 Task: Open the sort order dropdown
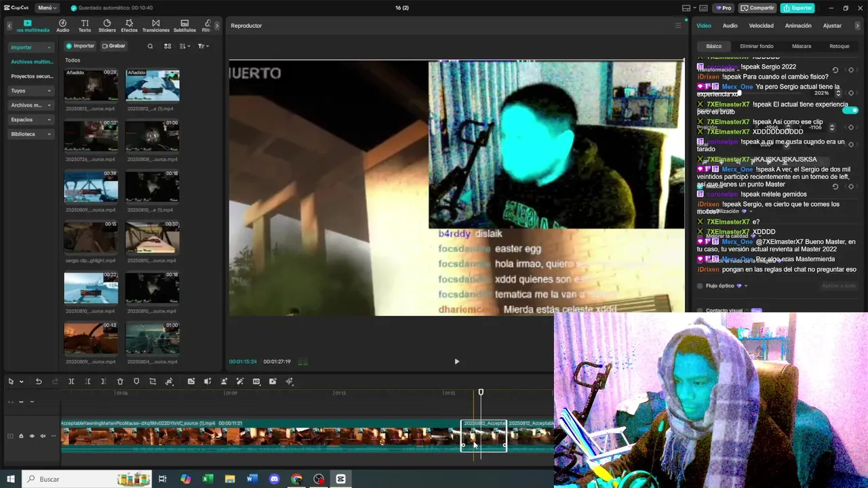click(x=185, y=46)
